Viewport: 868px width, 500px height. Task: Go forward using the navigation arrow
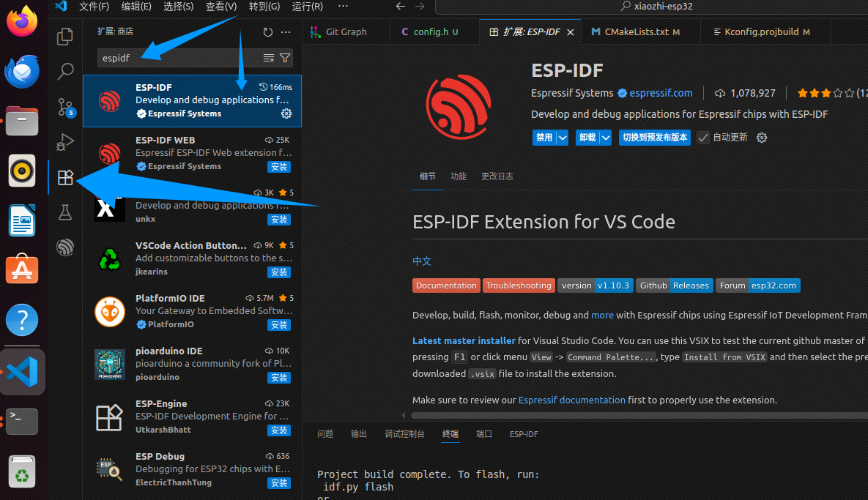click(420, 6)
